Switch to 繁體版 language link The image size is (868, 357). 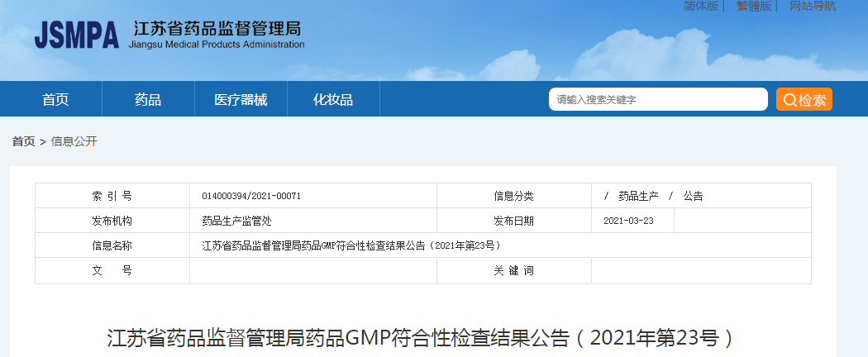pyautogui.click(x=754, y=6)
